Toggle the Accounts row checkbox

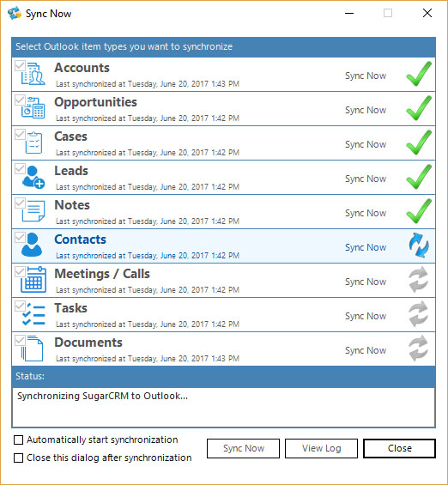point(20,65)
